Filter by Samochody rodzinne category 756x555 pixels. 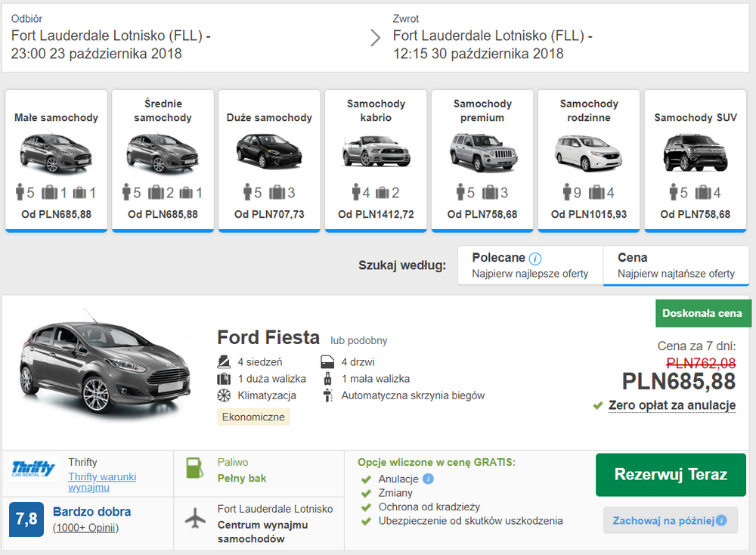(589, 160)
